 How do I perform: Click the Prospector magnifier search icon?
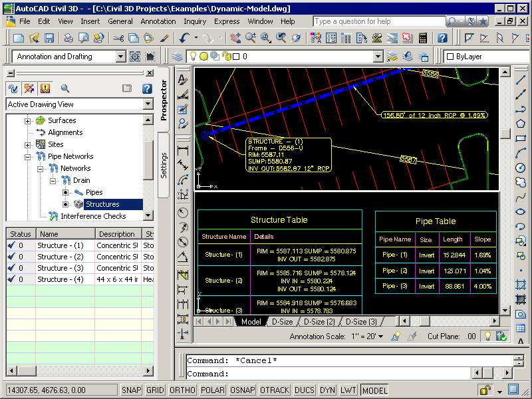[x=65, y=89]
